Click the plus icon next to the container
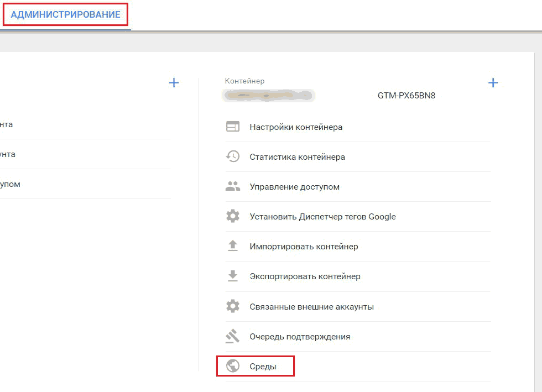This screenshot has height=392, width=542. click(x=493, y=82)
